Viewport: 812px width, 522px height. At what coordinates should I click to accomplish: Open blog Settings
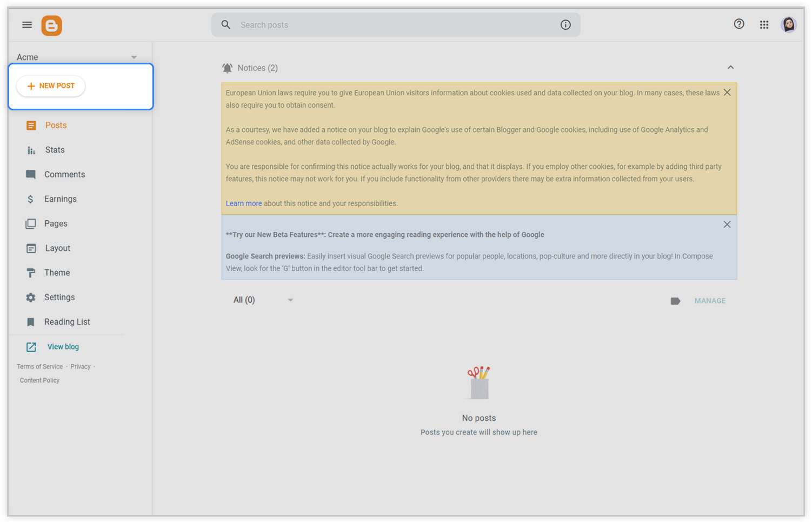[59, 298]
